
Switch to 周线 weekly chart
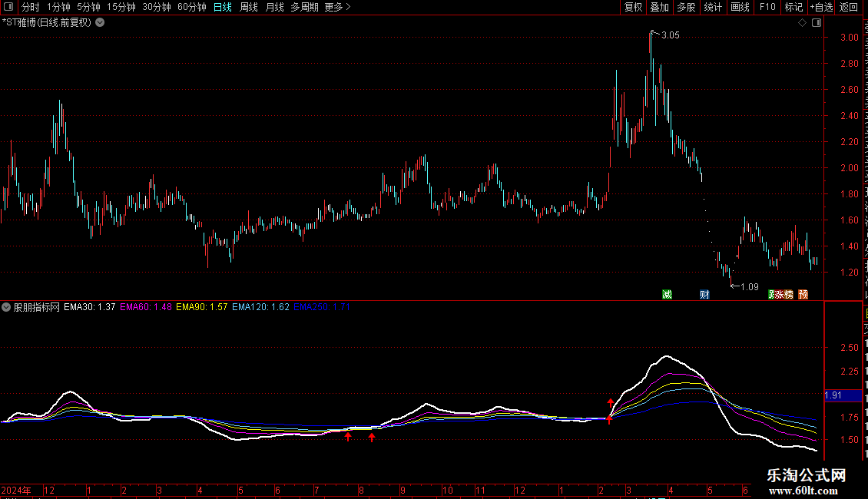249,7
